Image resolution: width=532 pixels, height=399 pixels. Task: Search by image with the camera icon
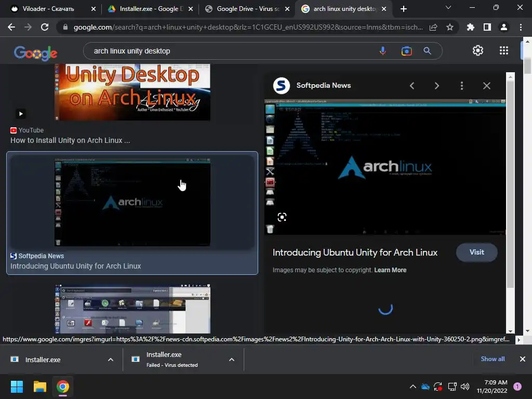[x=406, y=51]
